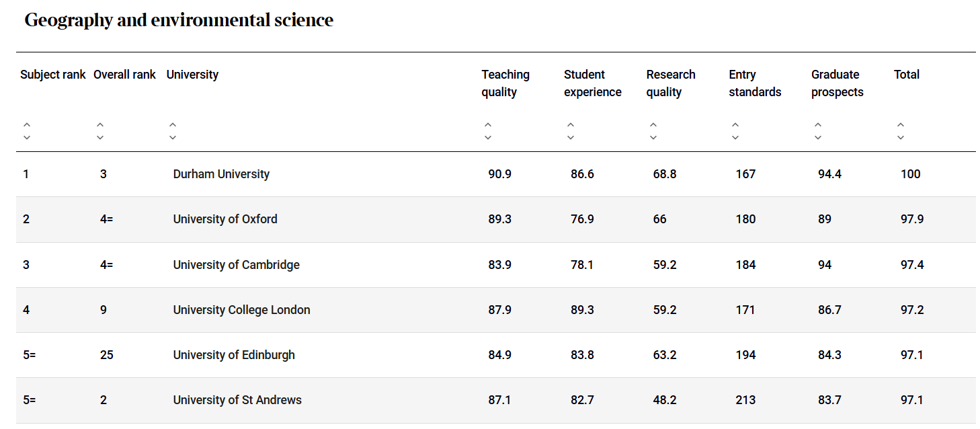Click the Entry standards column header
The height and width of the screenshot is (429, 980).
755,83
